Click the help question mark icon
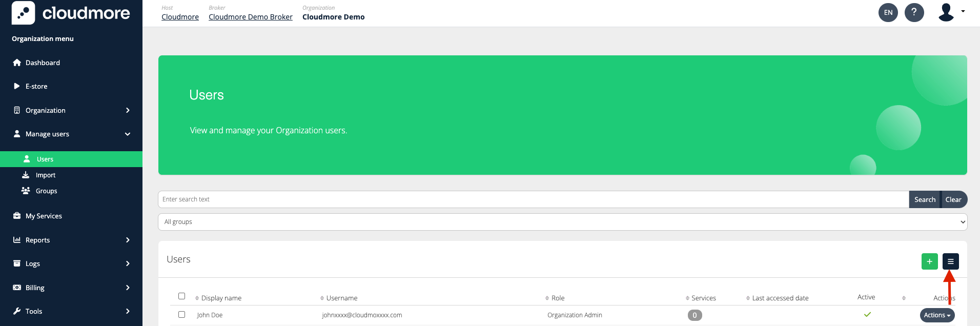Image resolution: width=980 pixels, height=326 pixels. tap(914, 12)
